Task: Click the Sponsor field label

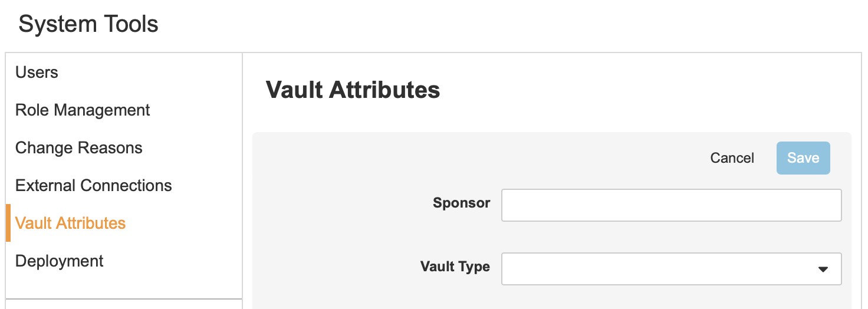Action: (461, 203)
